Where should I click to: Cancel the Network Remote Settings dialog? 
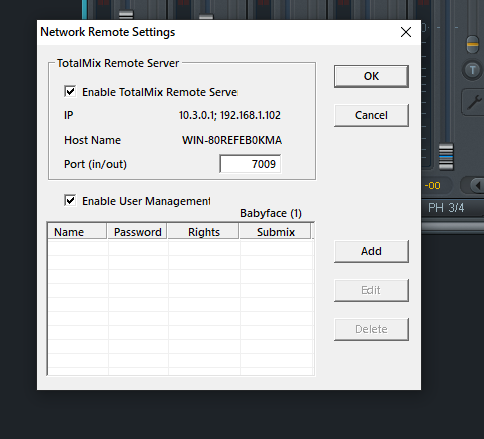(x=371, y=115)
